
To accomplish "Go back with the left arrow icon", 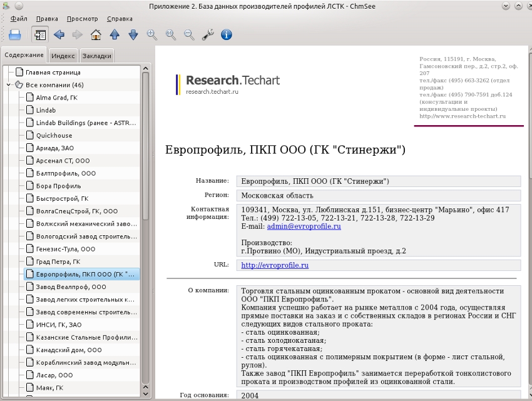I will click(x=59, y=34).
